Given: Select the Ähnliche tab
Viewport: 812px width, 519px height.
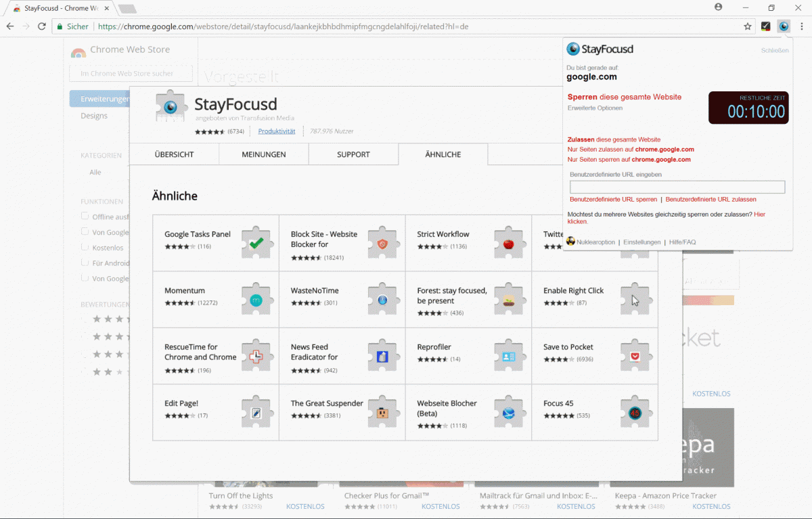Looking at the screenshot, I should click(443, 154).
